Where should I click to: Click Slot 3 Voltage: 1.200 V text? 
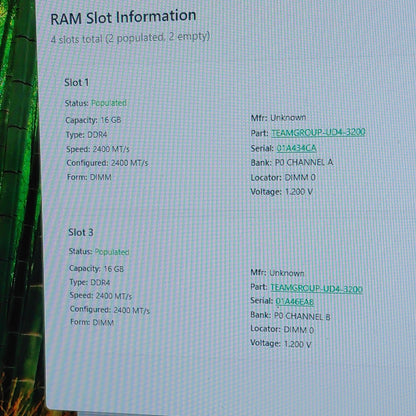coord(281,344)
